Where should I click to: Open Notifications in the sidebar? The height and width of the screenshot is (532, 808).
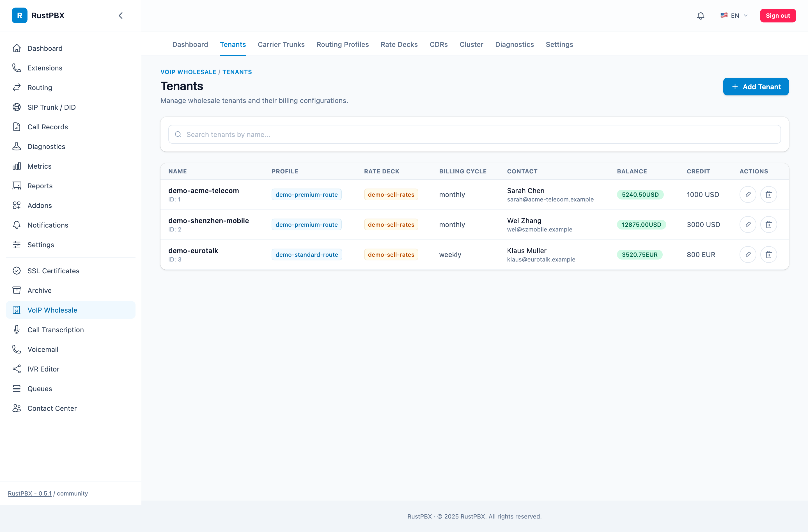[71, 225]
